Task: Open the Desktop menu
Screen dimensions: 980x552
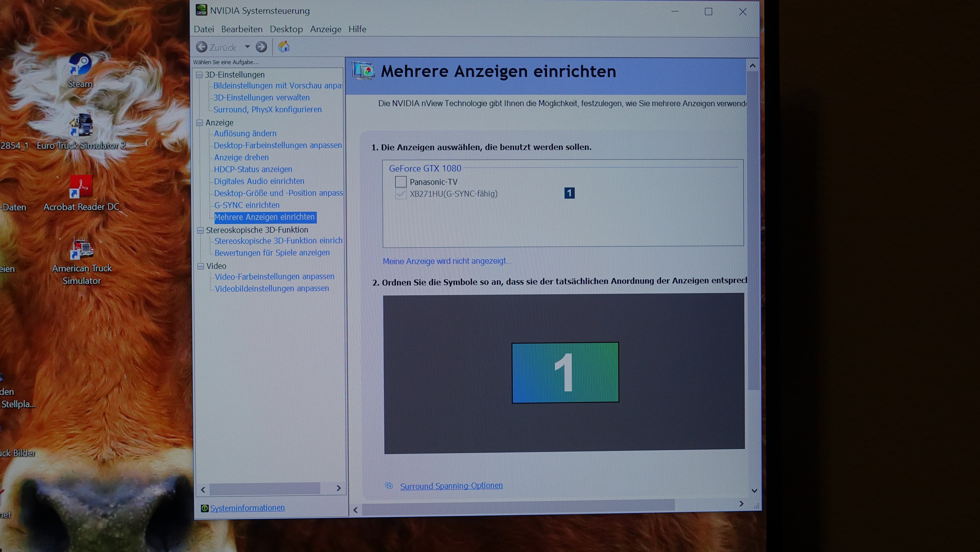Action: (286, 29)
